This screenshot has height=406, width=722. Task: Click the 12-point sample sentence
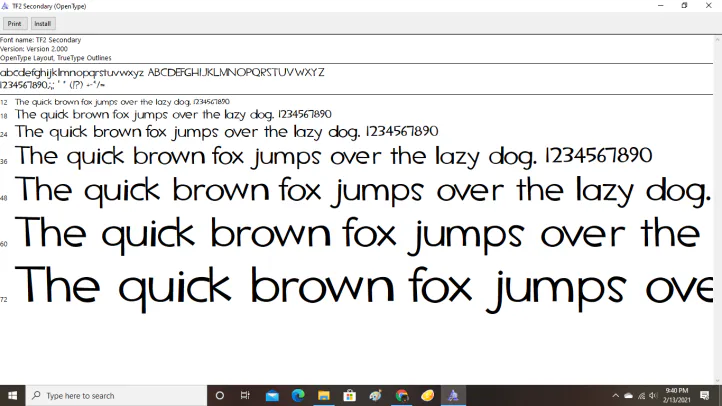coord(122,102)
